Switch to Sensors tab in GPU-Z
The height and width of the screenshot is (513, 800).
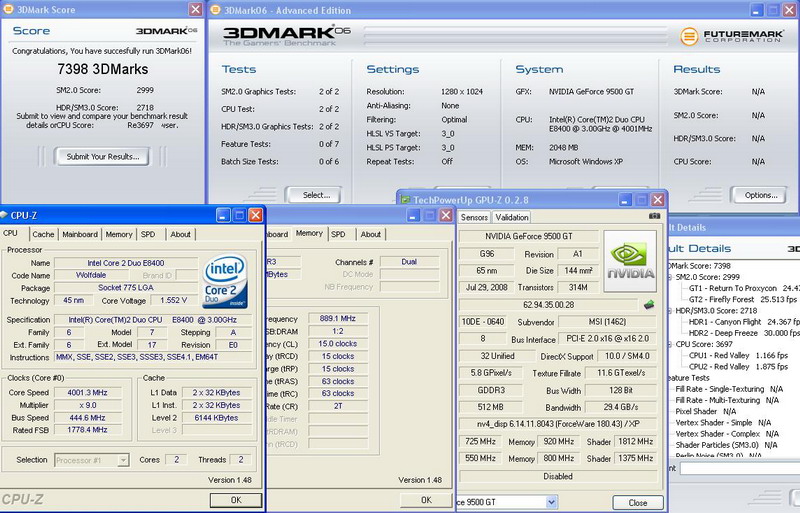[x=474, y=217]
